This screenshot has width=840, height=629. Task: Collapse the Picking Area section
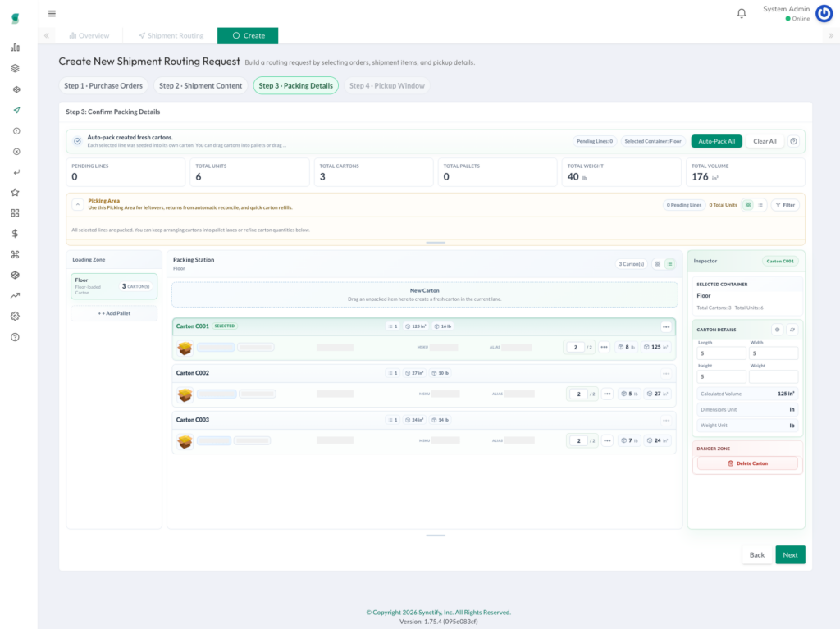[78, 205]
